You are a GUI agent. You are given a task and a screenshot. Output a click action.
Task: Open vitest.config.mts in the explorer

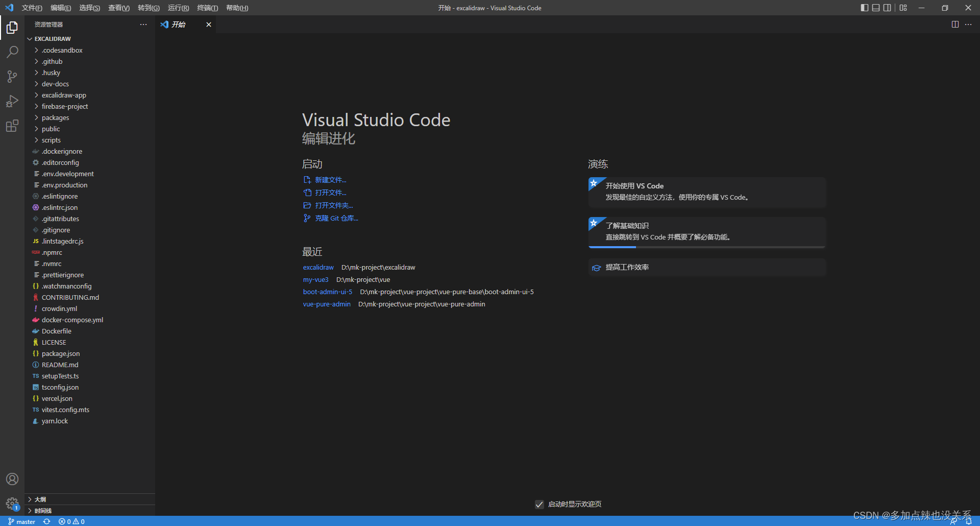pyautogui.click(x=89, y=410)
